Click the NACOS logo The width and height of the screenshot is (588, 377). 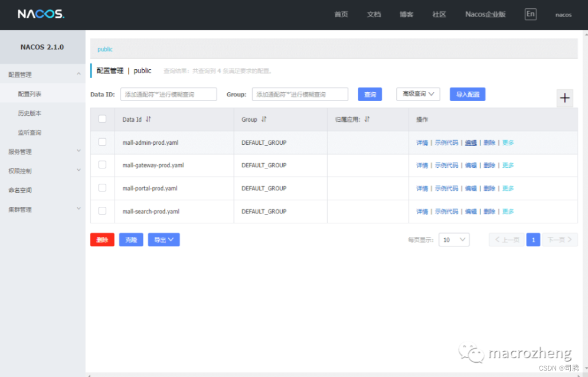coord(41,14)
